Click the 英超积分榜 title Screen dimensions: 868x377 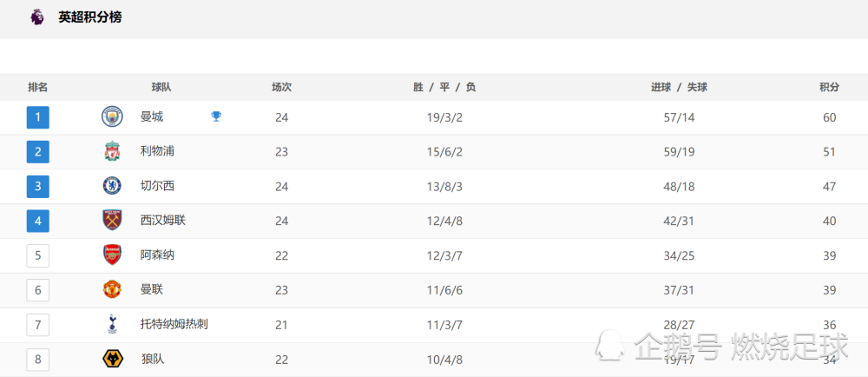pos(90,17)
